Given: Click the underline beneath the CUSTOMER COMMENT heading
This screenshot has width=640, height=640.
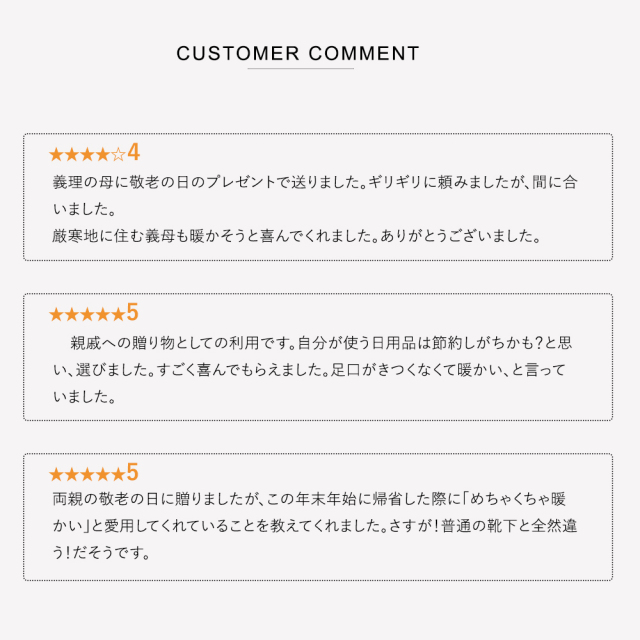Looking at the screenshot, I should tap(300, 69).
